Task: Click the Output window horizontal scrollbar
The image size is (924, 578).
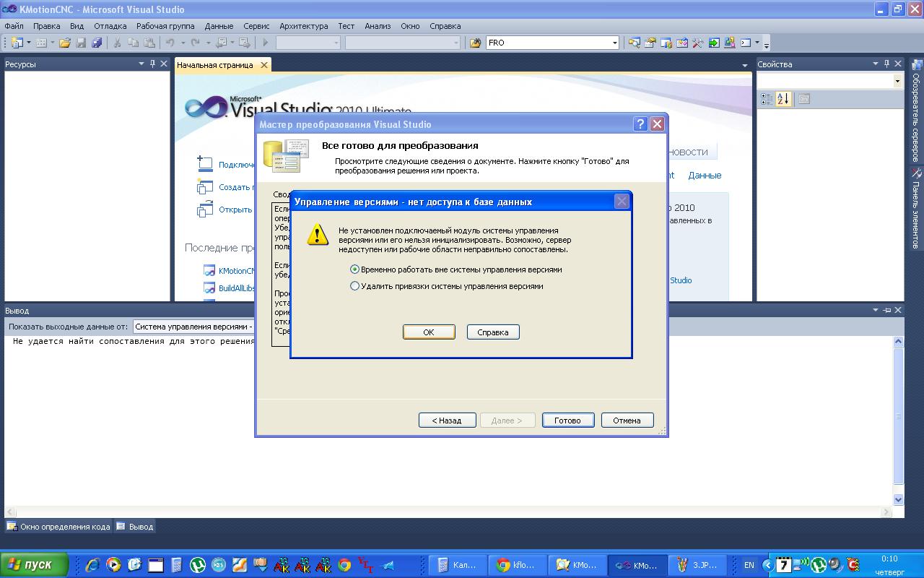Action: coord(448,512)
